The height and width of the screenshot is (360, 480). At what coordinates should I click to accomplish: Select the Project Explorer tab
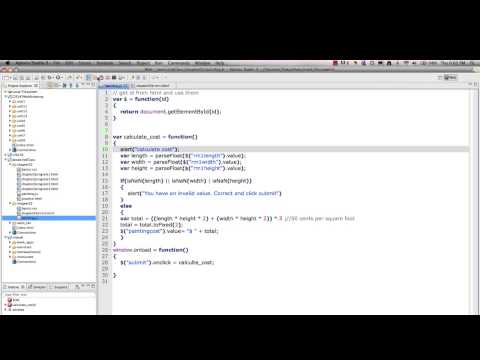(x=22, y=86)
